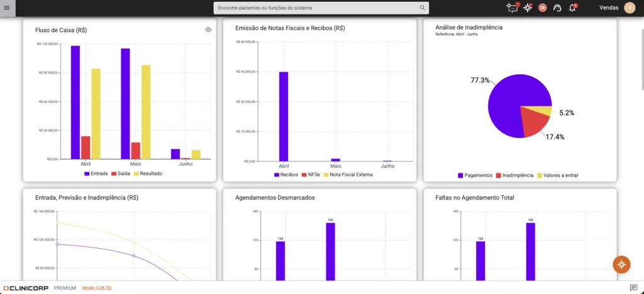The width and height of the screenshot is (644, 294).
Task: Click the 5.2% pie label
Action: click(x=567, y=112)
